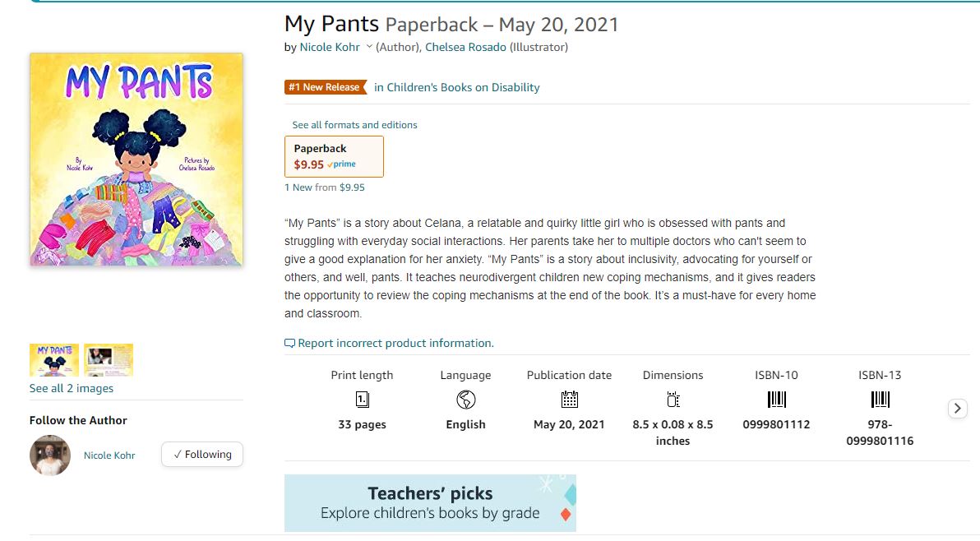The image size is (980, 541).
Task: Click the speech-bubble icon beside report product information
Action: pyautogui.click(x=289, y=343)
